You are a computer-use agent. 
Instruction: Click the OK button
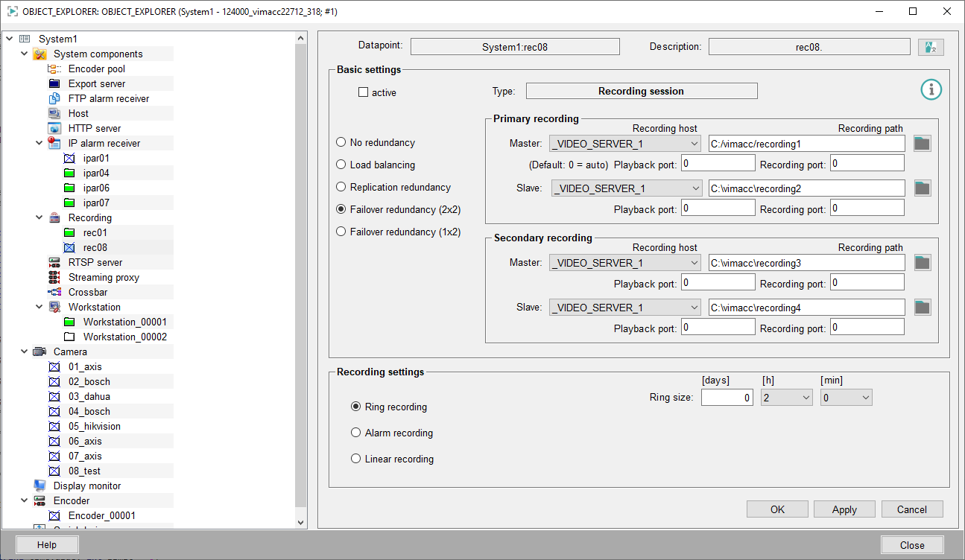tap(777, 509)
